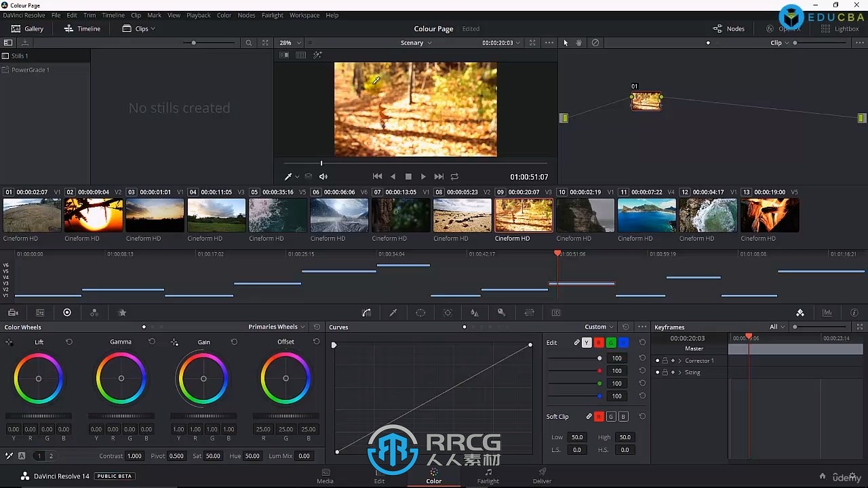Select the Color Wheels palette icon
The height and width of the screenshot is (488, 868).
(67, 312)
